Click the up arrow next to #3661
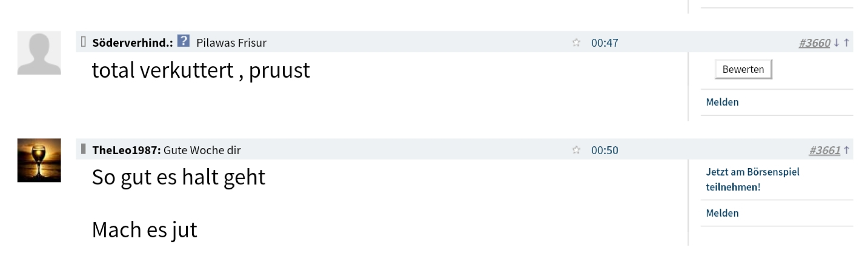Screen dimensions: 868x270 [846, 150]
